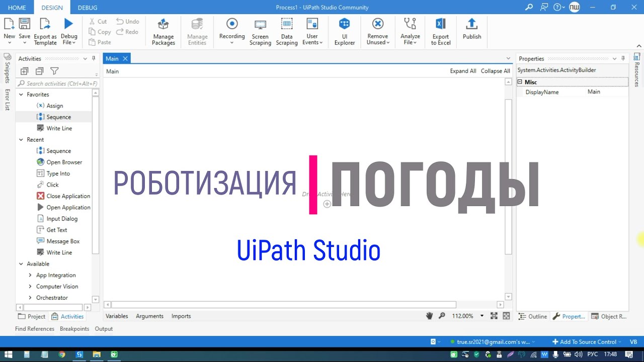Open the Variables panel
Screen dimensions: 644x362
(117, 316)
